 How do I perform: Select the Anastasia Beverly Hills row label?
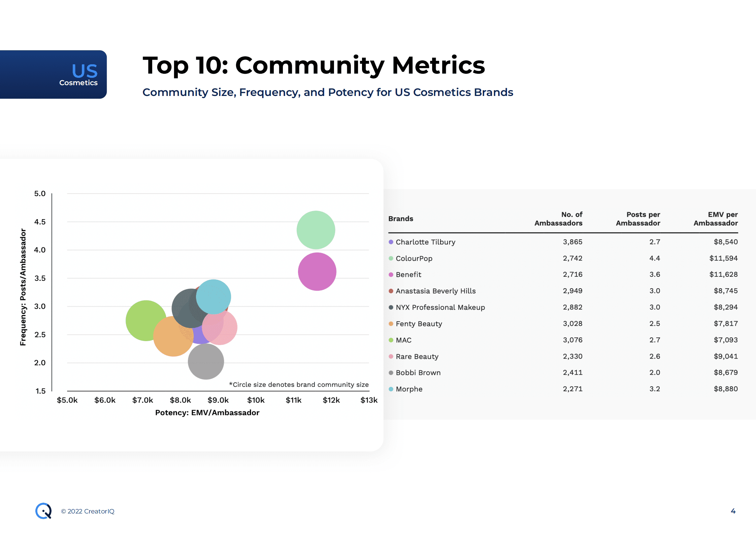click(x=435, y=291)
